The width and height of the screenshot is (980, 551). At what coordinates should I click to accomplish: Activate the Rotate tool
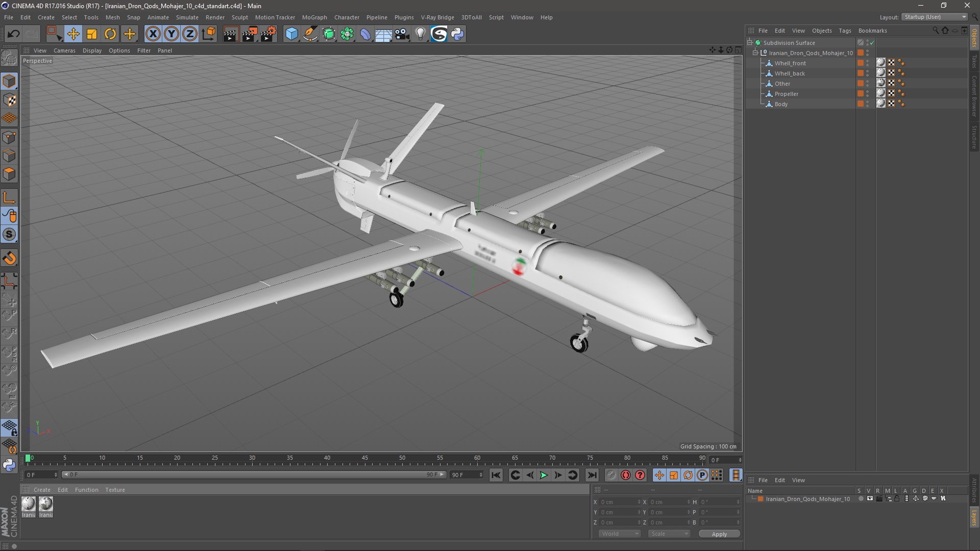[x=110, y=34]
